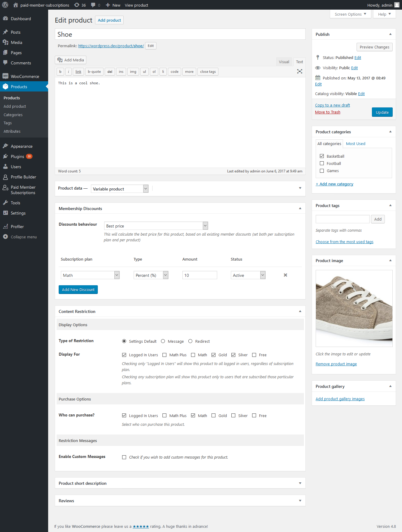The width and height of the screenshot is (402, 532).
Task: Open the Plugins menu with plug icon
Action: 17,156
